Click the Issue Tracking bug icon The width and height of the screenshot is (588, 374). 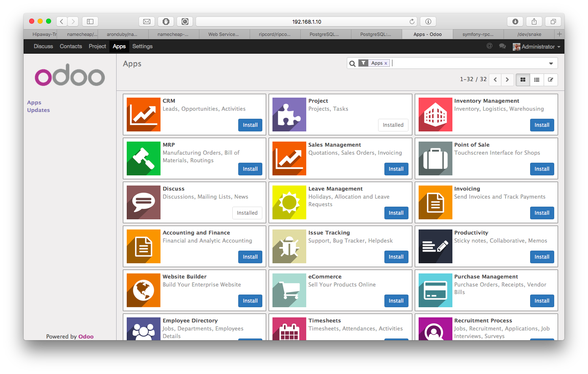[x=289, y=246]
